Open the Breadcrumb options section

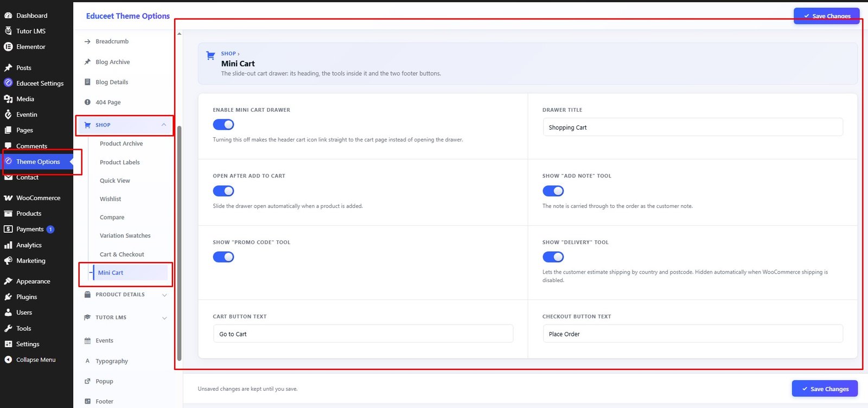[112, 41]
